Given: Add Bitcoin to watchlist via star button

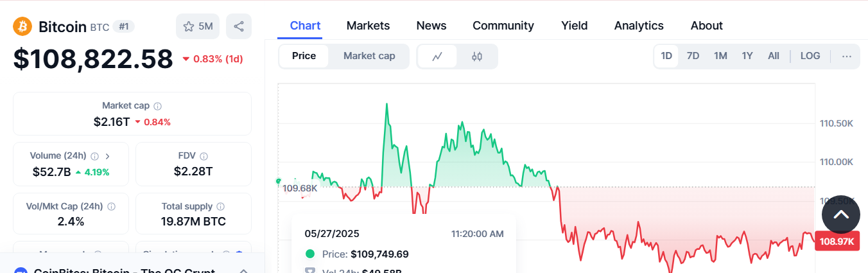Looking at the screenshot, I should pyautogui.click(x=198, y=26).
